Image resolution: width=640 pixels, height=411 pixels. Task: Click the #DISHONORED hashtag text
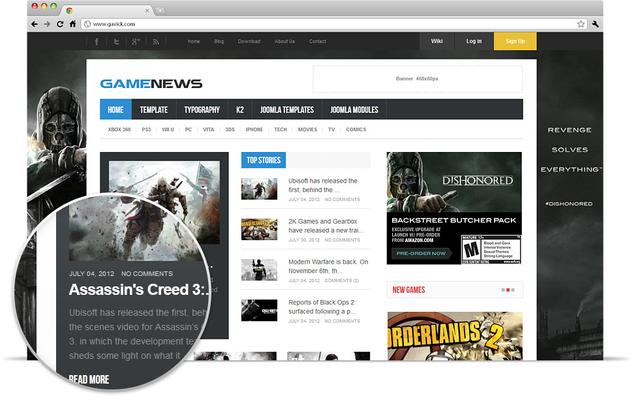click(569, 204)
